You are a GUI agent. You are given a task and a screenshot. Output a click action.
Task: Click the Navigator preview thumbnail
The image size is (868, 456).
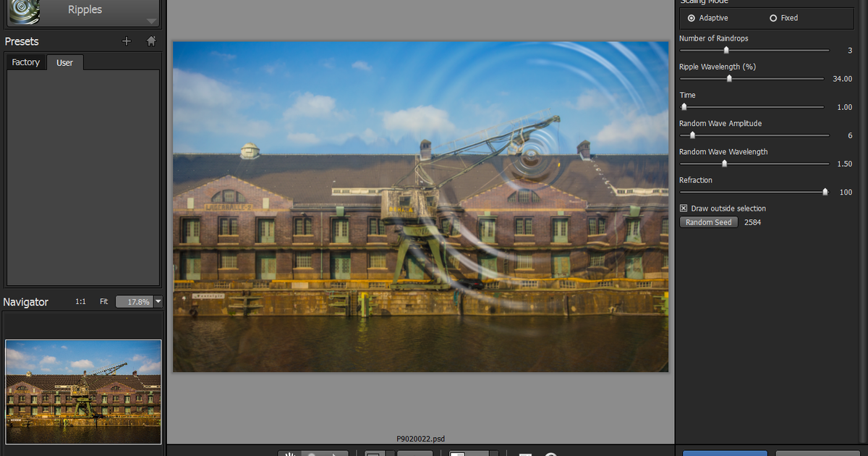(83, 392)
